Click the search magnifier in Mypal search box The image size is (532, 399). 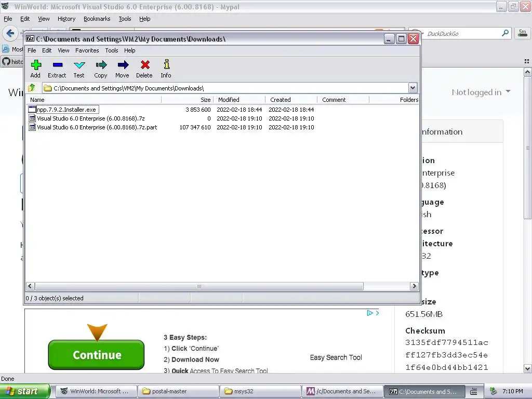coord(505,33)
